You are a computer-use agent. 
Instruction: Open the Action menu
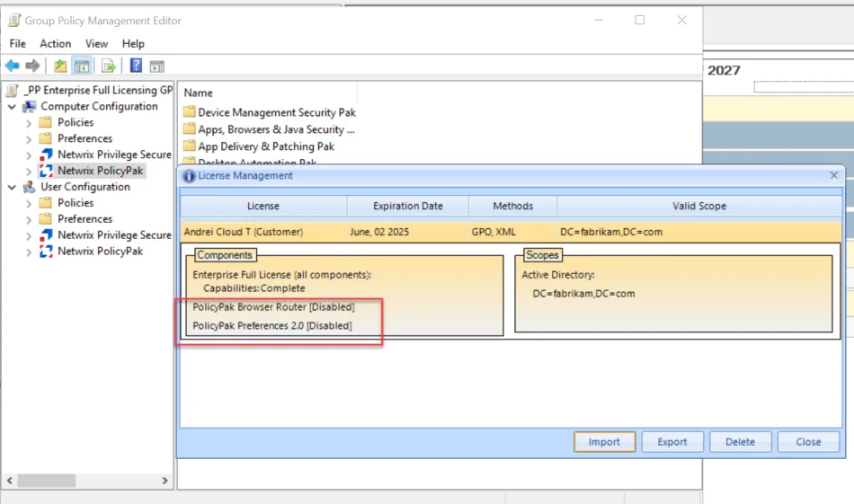pos(55,43)
